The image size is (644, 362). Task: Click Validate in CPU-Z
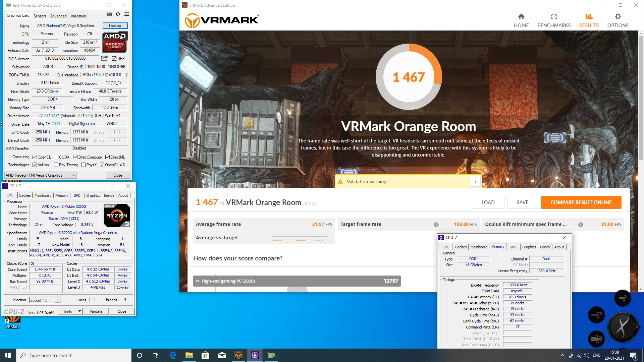[x=96, y=311]
